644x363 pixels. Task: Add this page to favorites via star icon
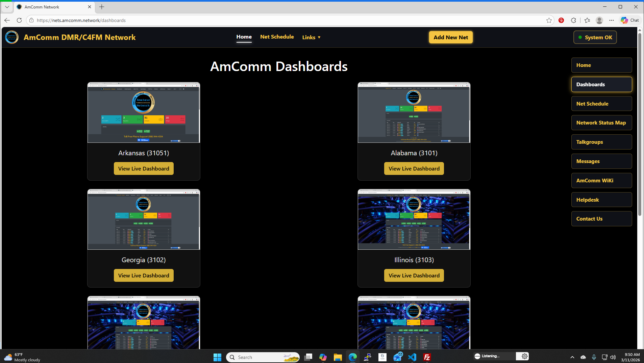pyautogui.click(x=549, y=20)
